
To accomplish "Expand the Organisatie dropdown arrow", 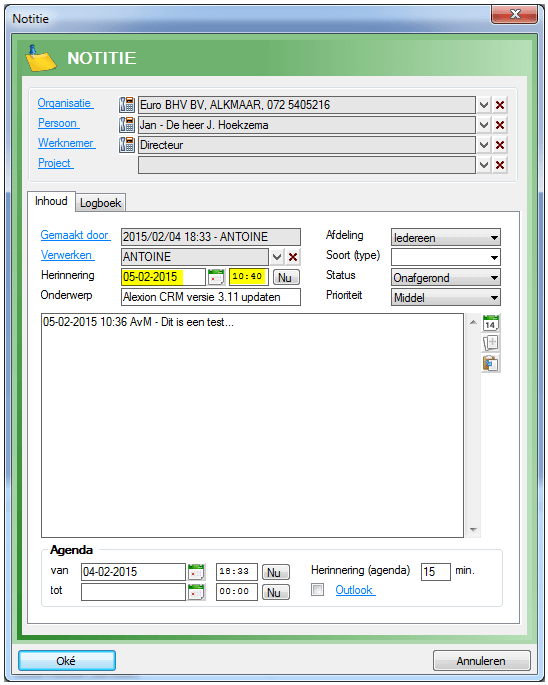I will pos(483,105).
